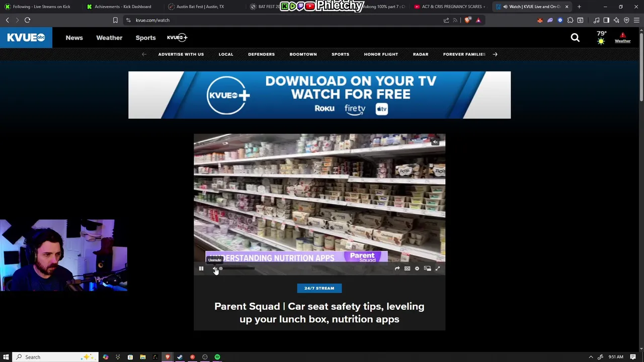Adjust the video volume slider
644x362 pixels.
(x=236, y=269)
